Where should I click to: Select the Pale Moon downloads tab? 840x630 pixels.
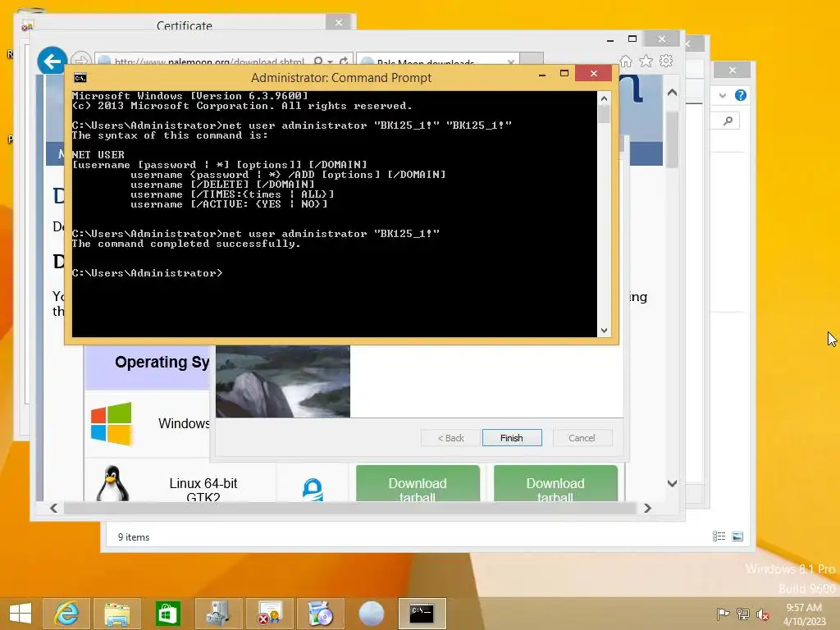coord(431,62)
